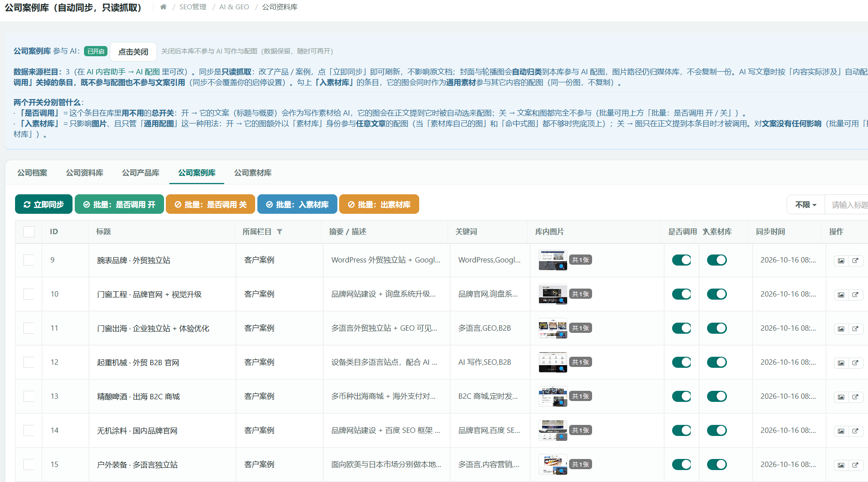Filter by 所属栏目 funnel icon
Image resolution: width=868 pixels, height=482 pixels.
279,231
